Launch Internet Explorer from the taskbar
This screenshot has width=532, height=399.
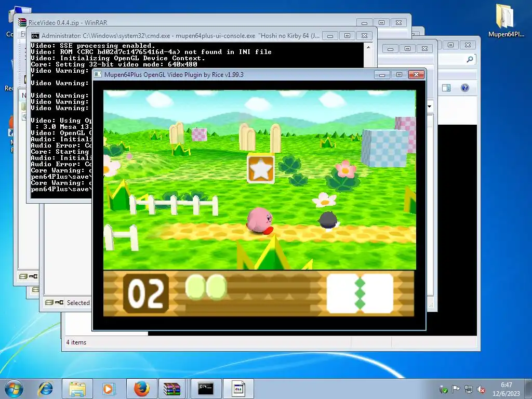[x=46, y=389]
